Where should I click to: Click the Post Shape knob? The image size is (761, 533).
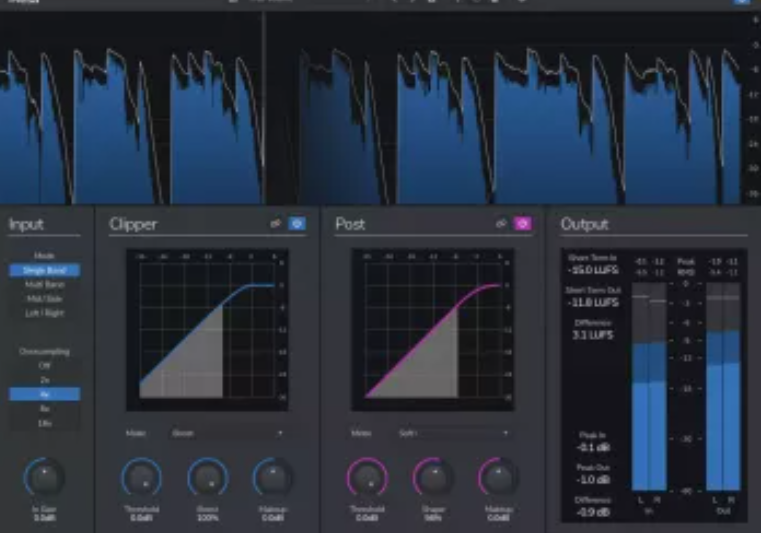click(433, 477)
